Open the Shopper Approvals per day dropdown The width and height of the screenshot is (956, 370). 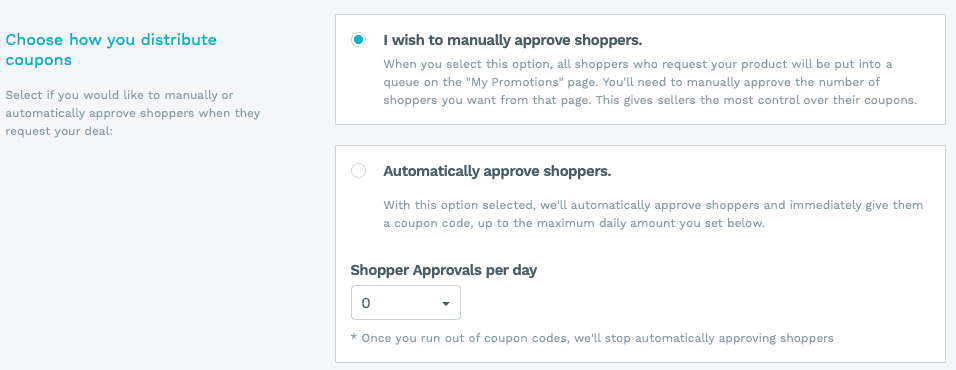click(405, 302)
